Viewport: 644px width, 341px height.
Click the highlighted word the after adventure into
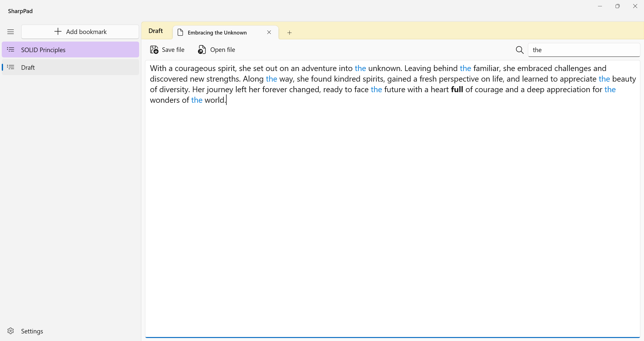360,68
